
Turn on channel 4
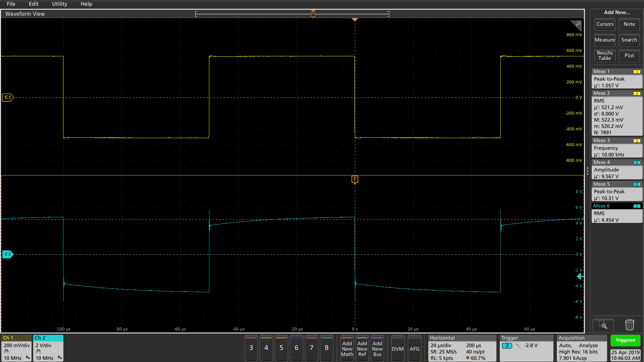tap(266, 348)
